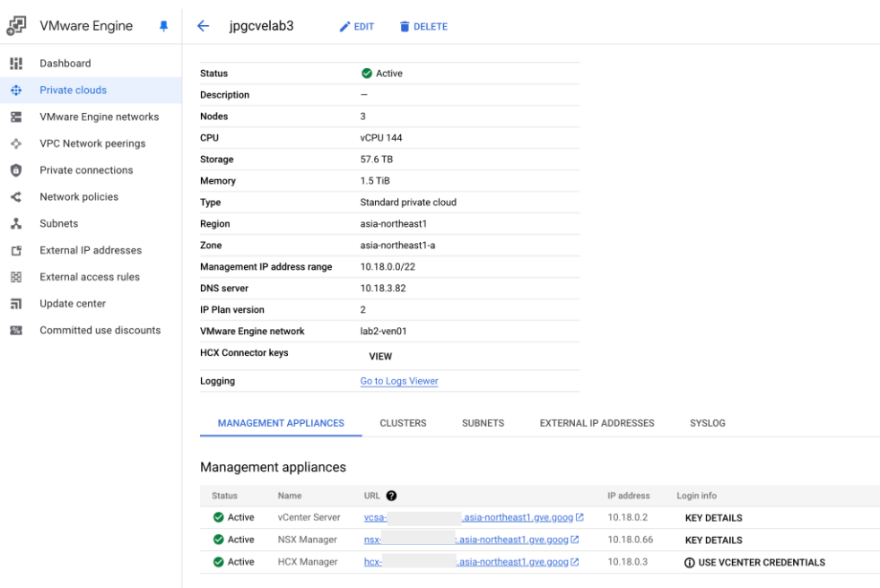Open Committed use discounts in the sidebar
The image size is (880, 588).
(91, 330)
